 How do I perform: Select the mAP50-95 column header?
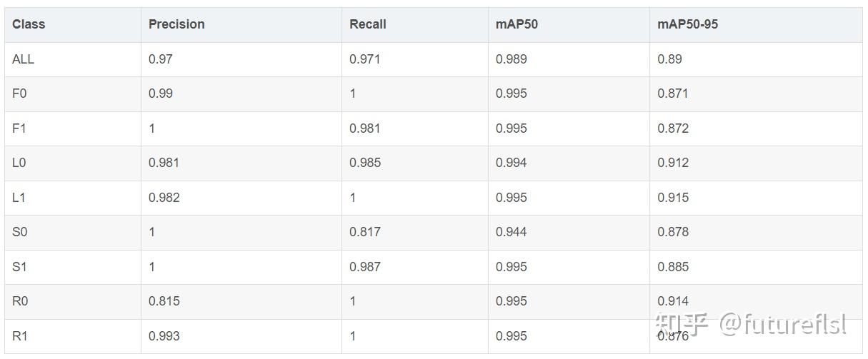point(687,24)
